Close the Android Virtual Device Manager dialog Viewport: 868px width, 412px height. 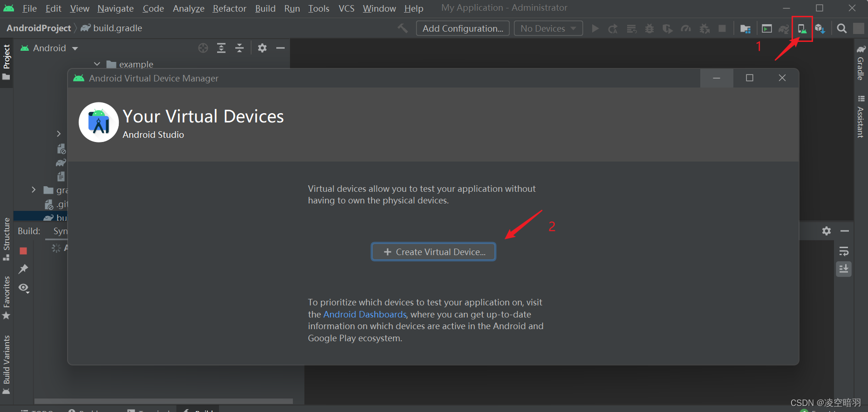click(x=782, y=78)
